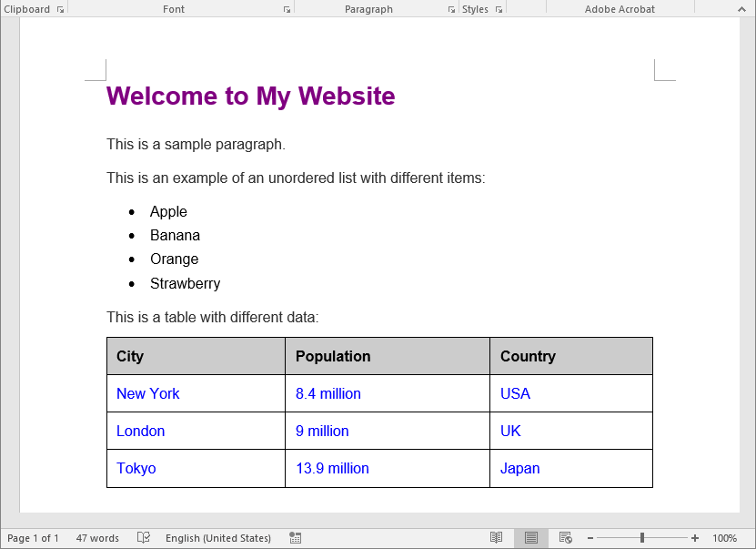Follow the New York hyperlink
Image resolution: width=756 pixels, height=549 pixels.
coord(147,393)
